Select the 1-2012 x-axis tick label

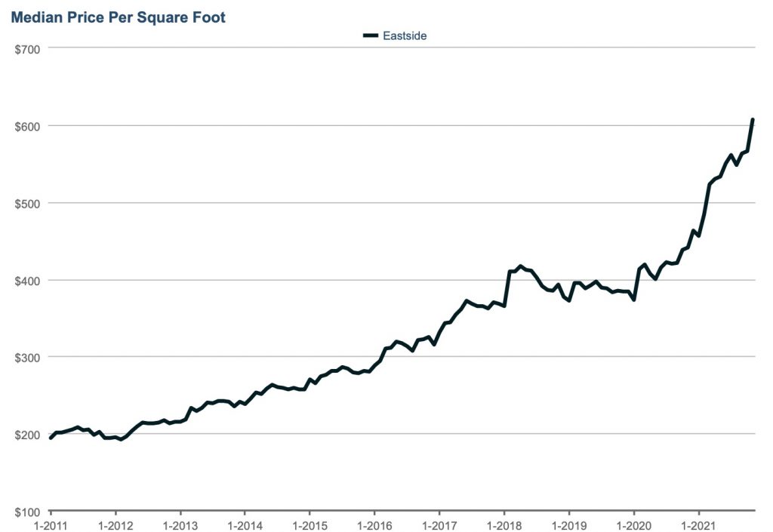[x=115, y=524]
